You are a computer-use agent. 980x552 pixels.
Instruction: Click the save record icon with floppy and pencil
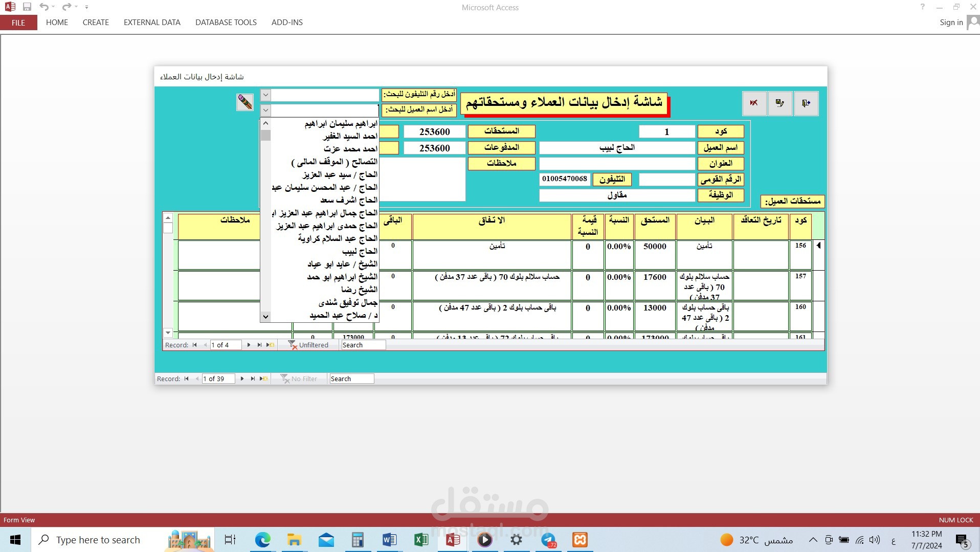click(780, 103)
